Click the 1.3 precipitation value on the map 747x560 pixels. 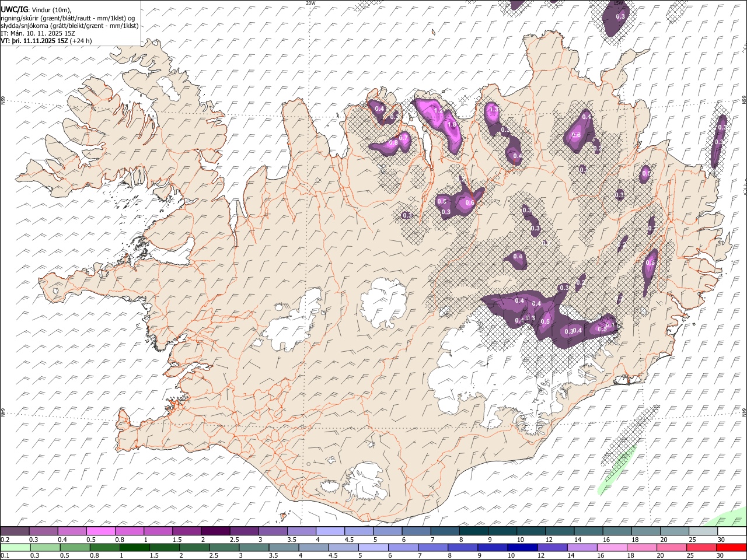click(x=494, y=109)
